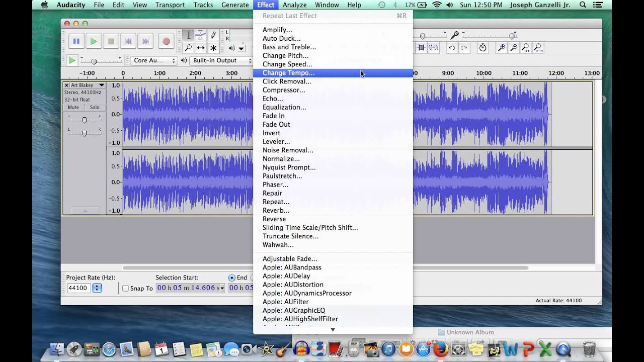Click the microphone input level icon
This screenshot has width=644, height=362.
(454, 35)
